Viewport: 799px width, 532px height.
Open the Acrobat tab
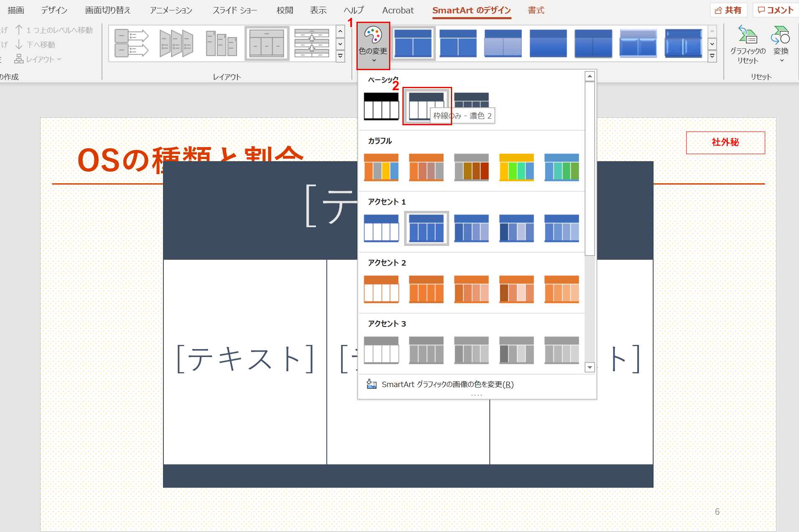398,10
